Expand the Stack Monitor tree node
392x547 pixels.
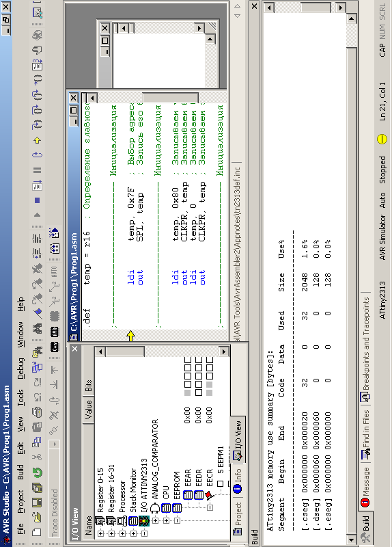pyautogui.click(x=133, y=534)
